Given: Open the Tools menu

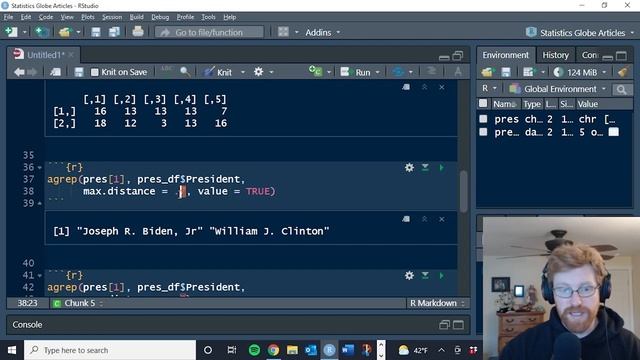Looking at the screenshot, I should pos(208,17).
